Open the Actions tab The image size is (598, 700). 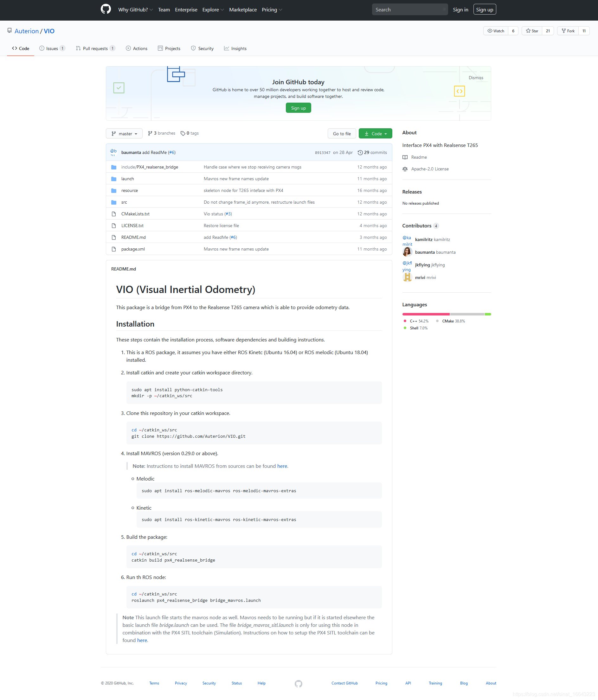(x=137, y=48)
